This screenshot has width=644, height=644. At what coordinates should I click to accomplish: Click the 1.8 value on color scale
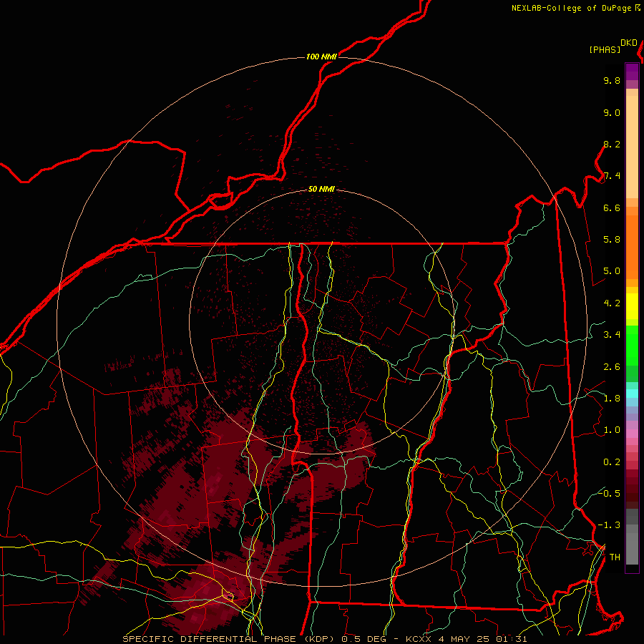[x=612, y=399]
